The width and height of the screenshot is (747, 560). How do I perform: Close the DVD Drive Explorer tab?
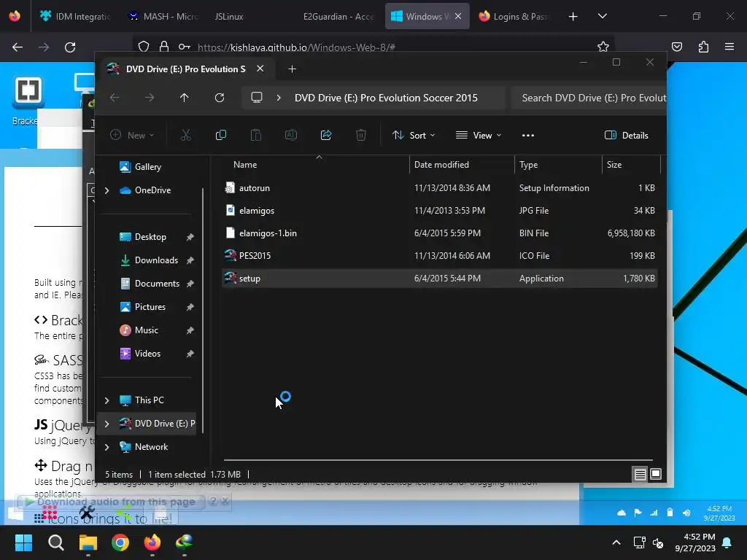tap(260, 69)
